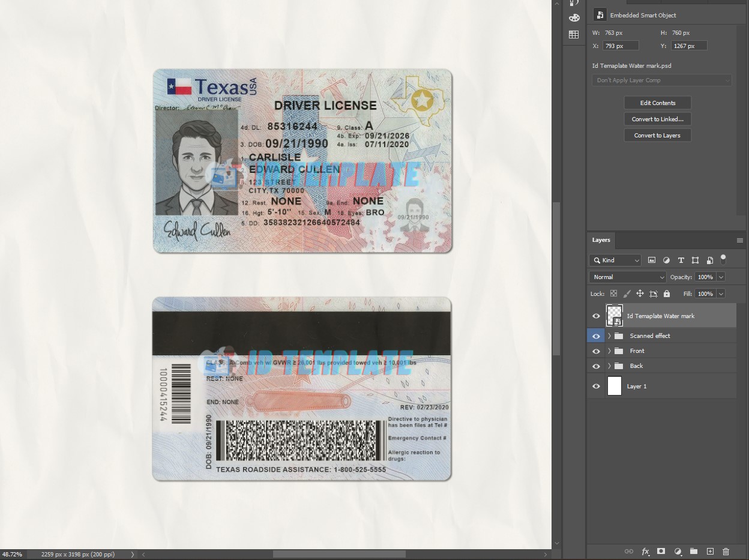Screen dimensions: 749x560
Task: Lock image pixels with brush icon
Action: pos(627,294)
